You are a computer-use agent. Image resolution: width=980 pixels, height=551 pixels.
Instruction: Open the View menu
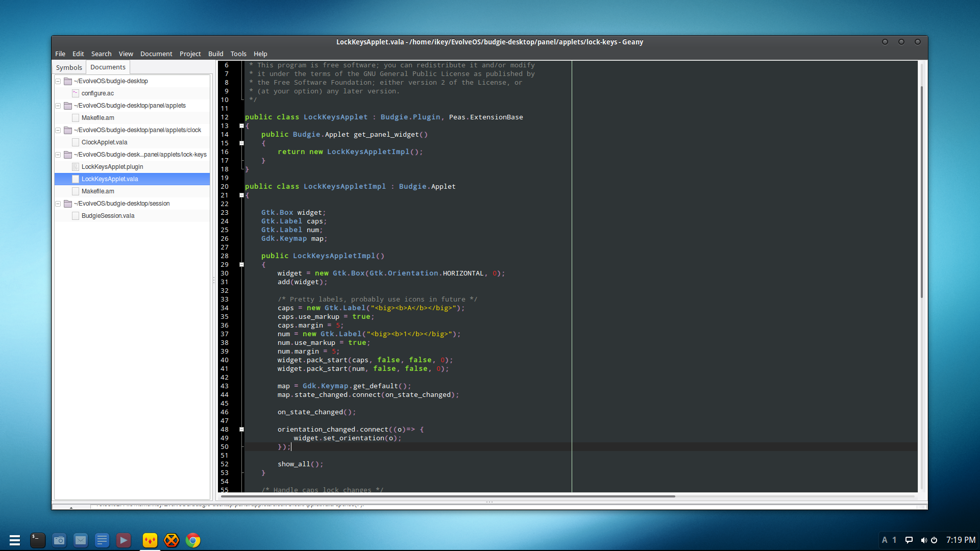126,54
